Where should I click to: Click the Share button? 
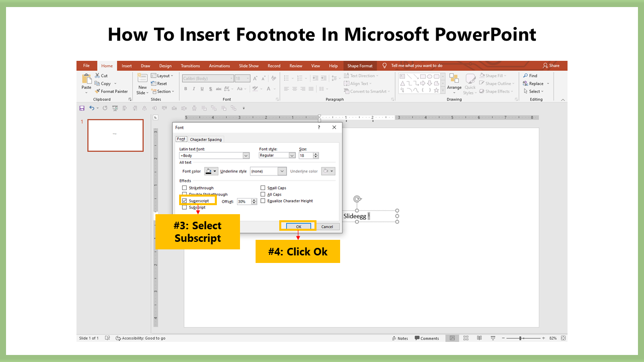pos(551,66)
